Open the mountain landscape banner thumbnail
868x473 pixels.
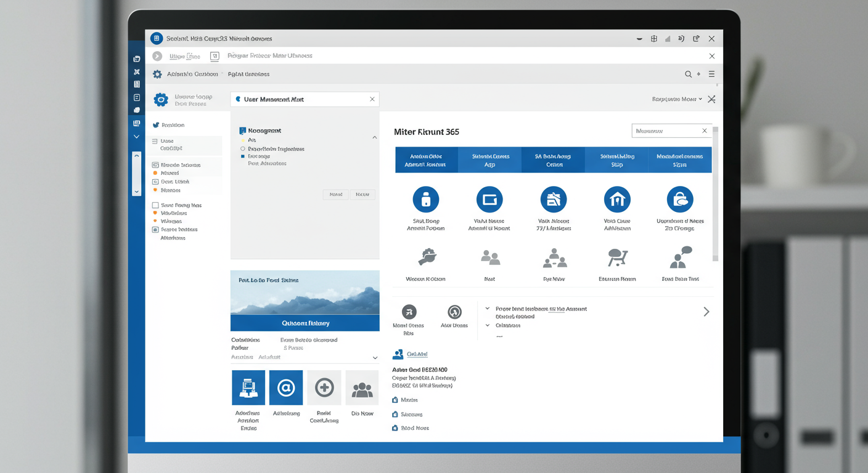[x=305, y=293]
